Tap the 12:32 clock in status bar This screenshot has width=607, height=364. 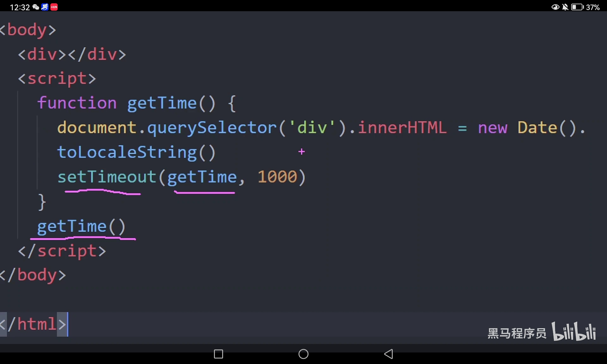coord(20,7)
